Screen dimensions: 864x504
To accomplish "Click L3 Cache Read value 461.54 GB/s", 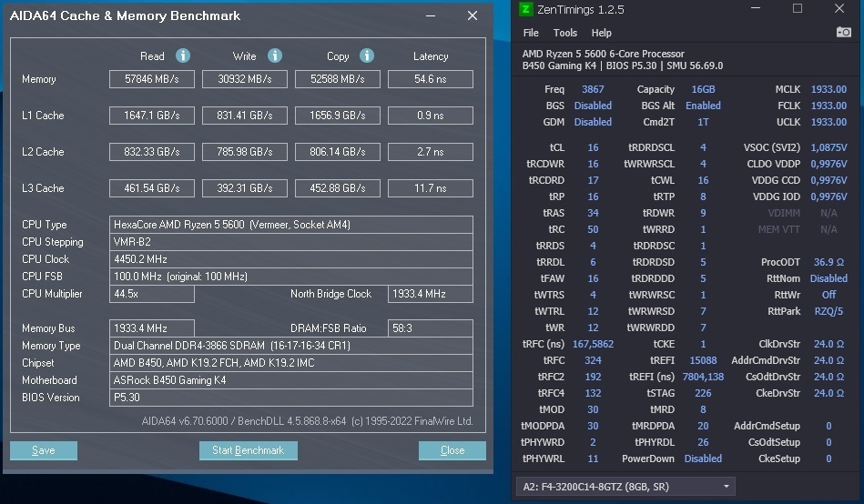I will (151, 187).
